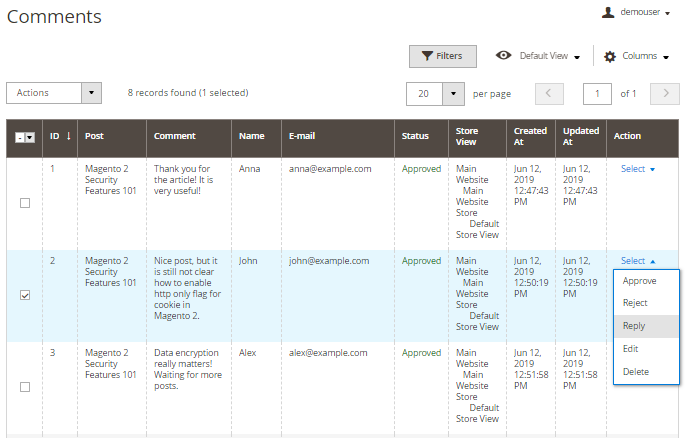Image resolution: width=685 pixels, height=438 pixels.
Task: Open the Actions bulk dropdown
Action: pos(54,93)
